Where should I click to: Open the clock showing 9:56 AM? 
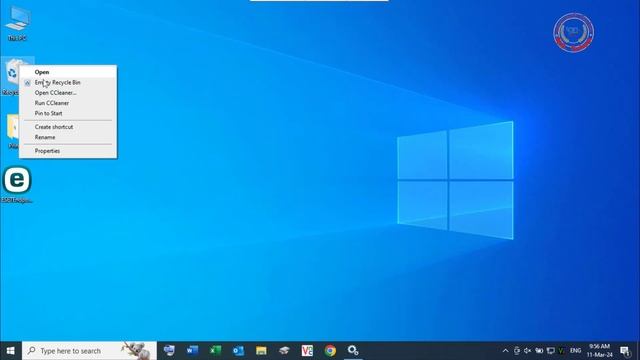pos(600,351)
